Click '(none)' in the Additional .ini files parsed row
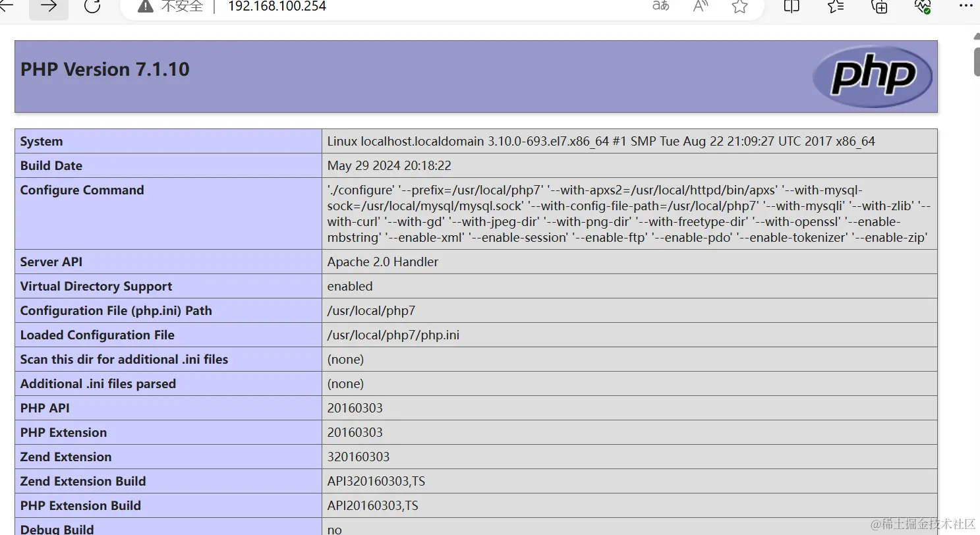 click(x=345, y=383)
